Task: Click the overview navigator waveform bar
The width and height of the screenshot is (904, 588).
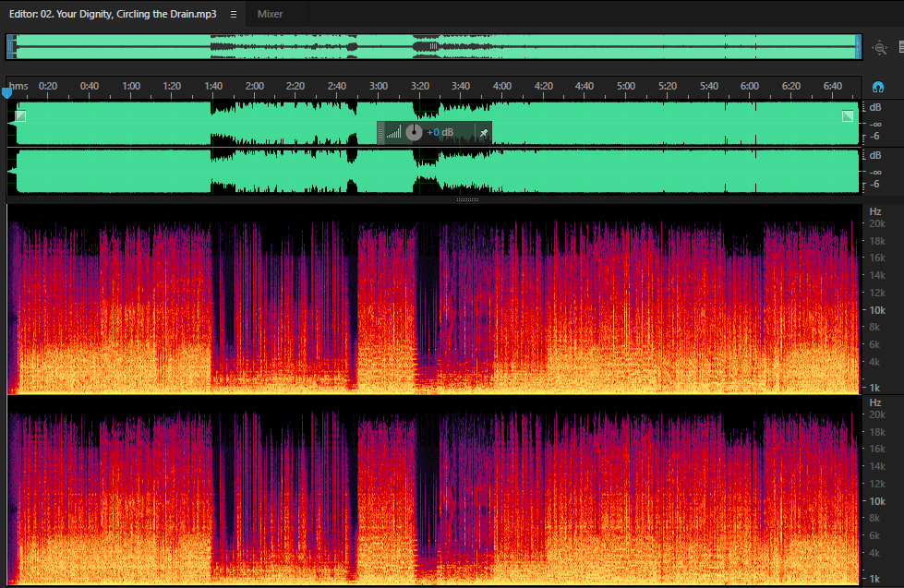Action: point(434,47)
